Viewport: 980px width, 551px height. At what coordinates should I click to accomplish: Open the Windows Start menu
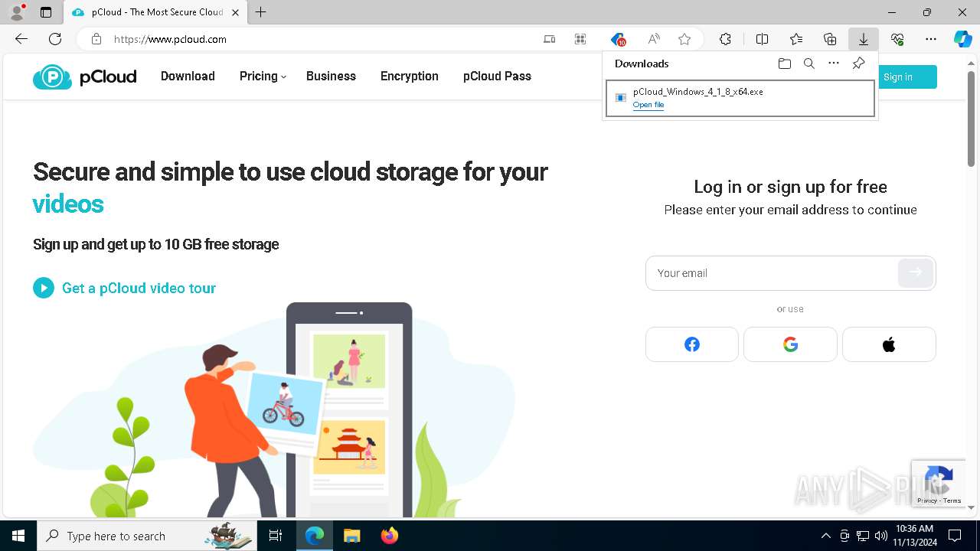coord(18,536)
